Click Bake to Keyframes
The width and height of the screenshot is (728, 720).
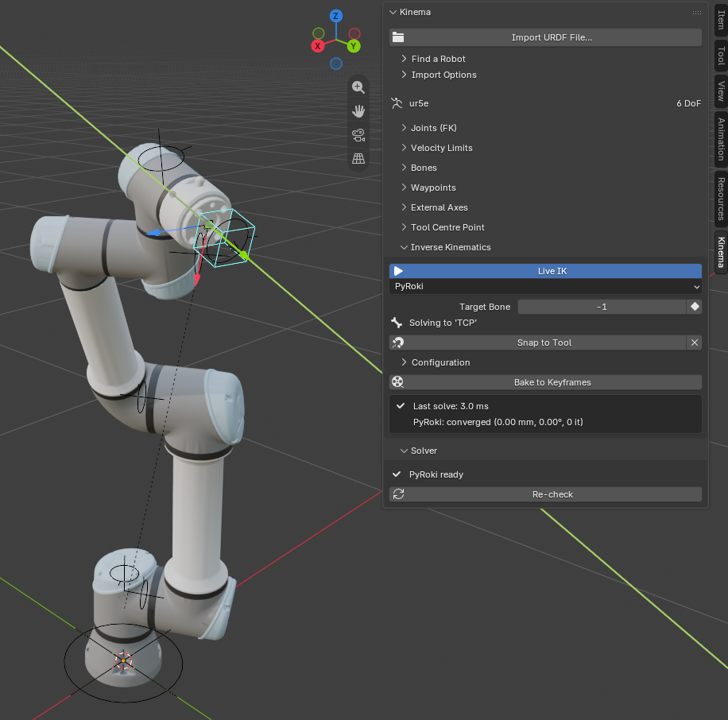tap(545, 382)
